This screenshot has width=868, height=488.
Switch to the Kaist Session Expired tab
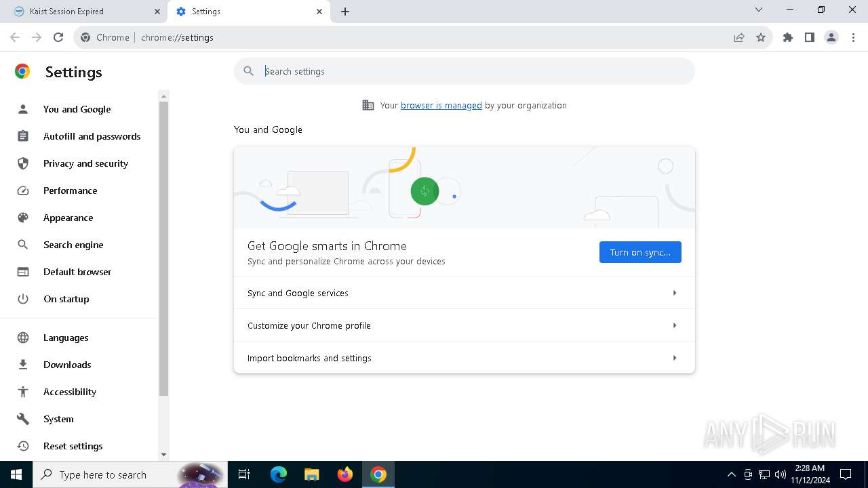(85, 12)
